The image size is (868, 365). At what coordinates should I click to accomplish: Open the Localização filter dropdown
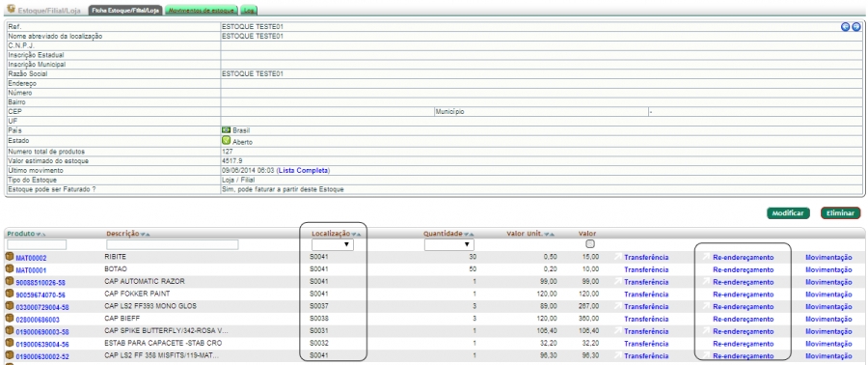click(x=332, y=245)
